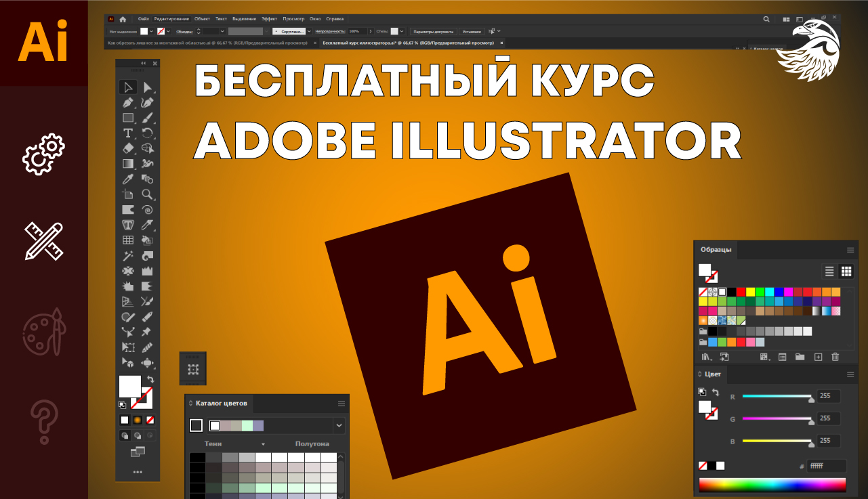Select the Eyedropper tool
Image resolution: width=868 pixels, height=499 pixels.
point(127,179)
